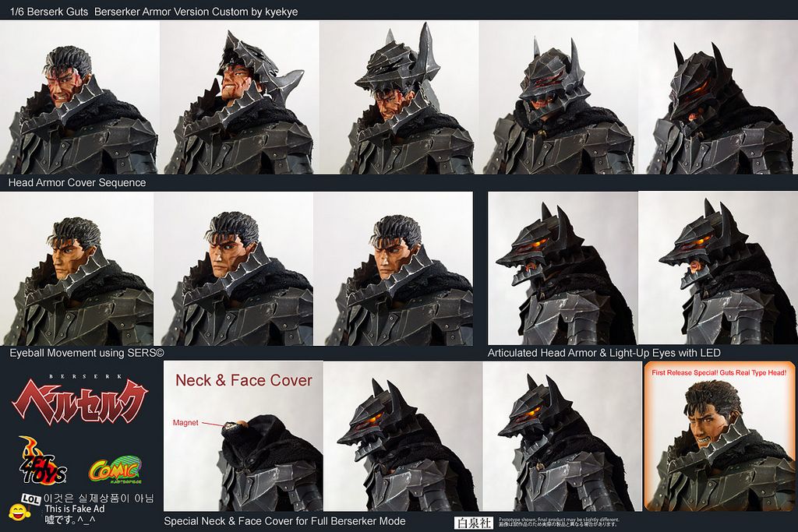The width and height of the screenshot is (798, 532).
Task: Click the Japanese '嘘です。^_^' text
Action: click(x=70, y=519)
